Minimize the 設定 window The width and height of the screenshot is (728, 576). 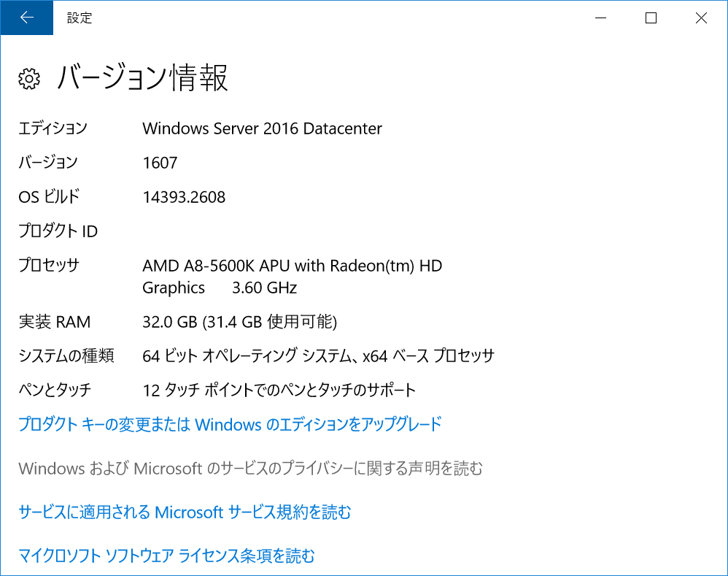(x=601, y=18)
